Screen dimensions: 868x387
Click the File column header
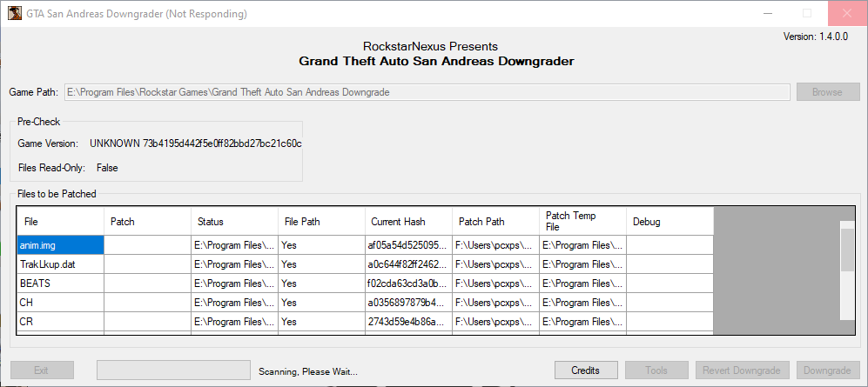[60, 221]
